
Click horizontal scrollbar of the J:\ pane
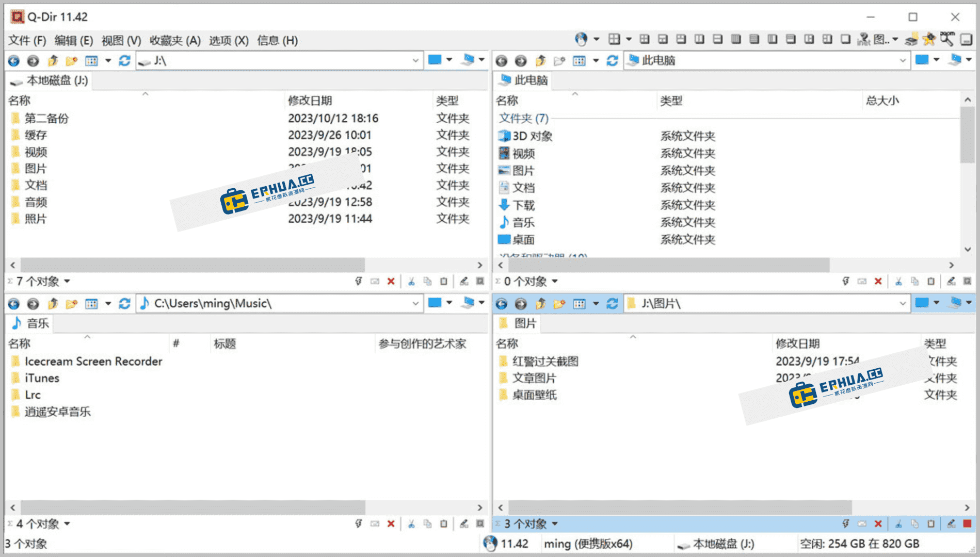coord(192,265)
